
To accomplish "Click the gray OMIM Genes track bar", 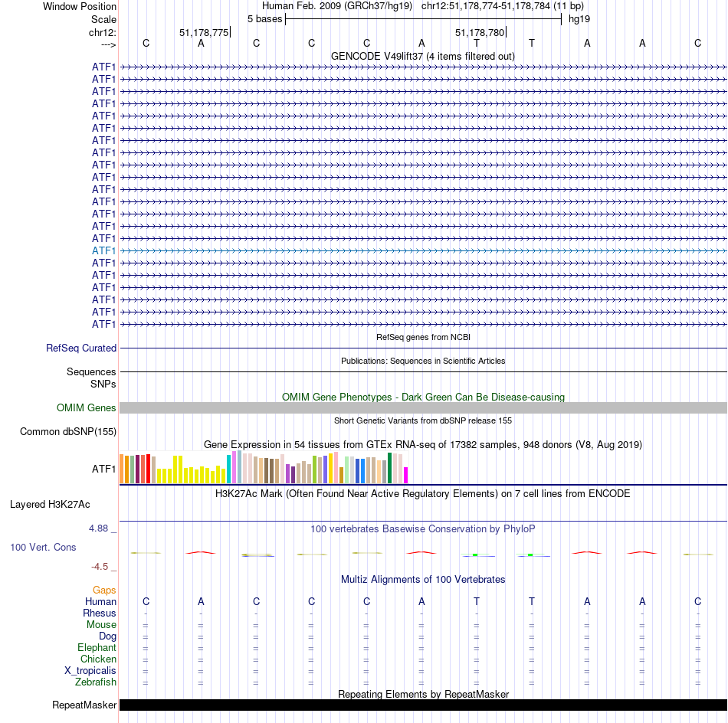I will (x=423, y=408).
